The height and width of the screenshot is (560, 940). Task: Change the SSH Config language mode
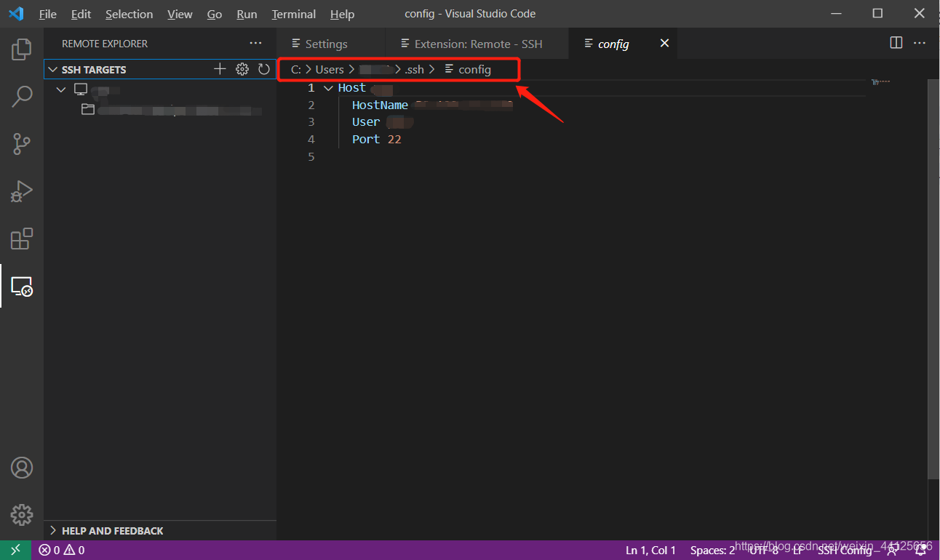845,551
